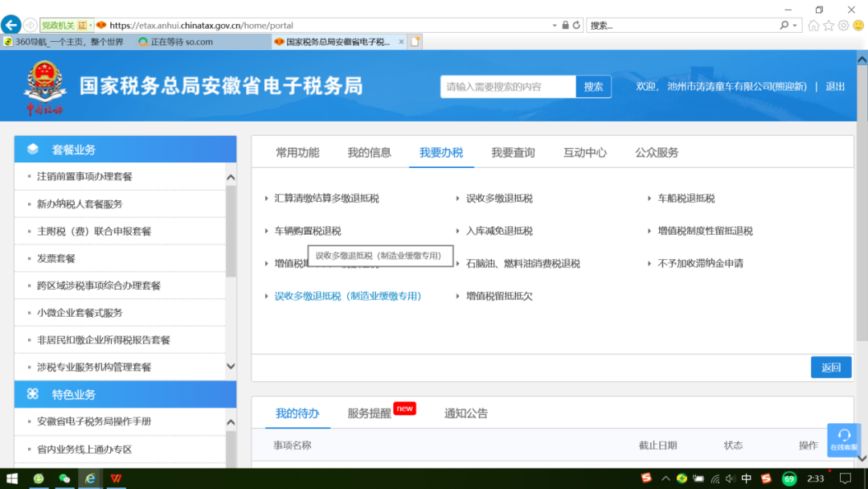868x489 pixels.
Task: Select the 我要办税 tab
Action: click(x=441, y=152)
